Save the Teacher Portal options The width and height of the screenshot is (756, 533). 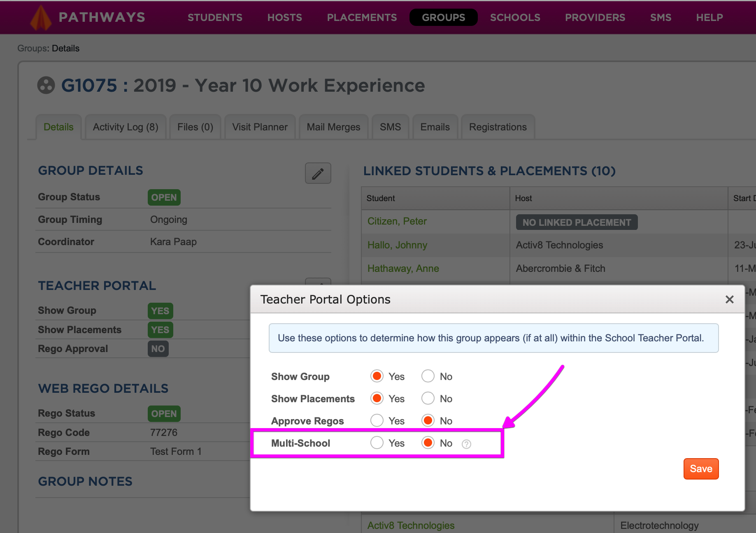tap(700, 468)
